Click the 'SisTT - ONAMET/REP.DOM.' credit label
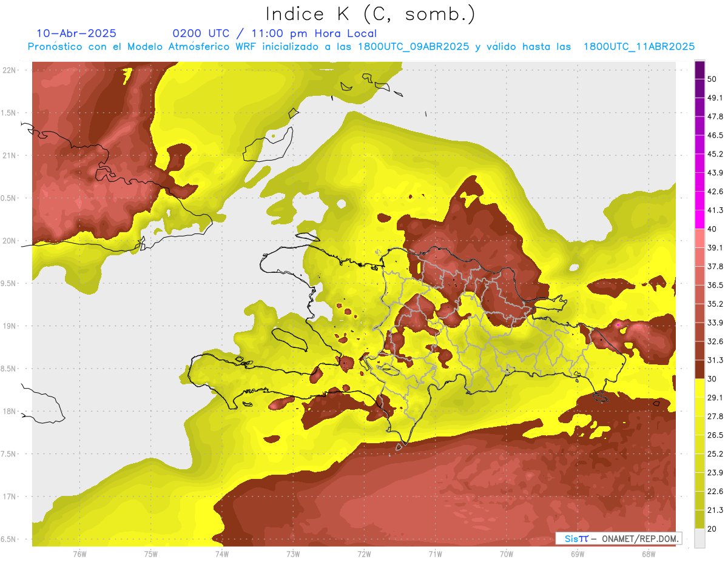The height and width of the screenshot is (562, 728). point(618,538)
